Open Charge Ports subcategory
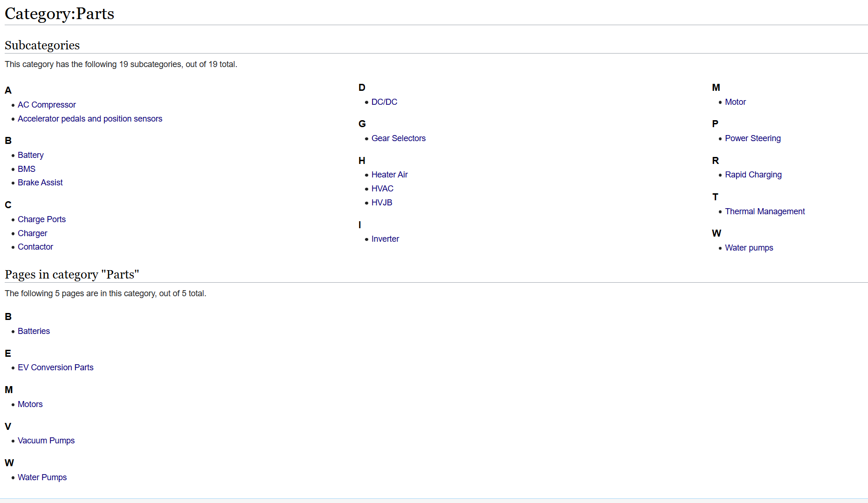 coord(41,219)
